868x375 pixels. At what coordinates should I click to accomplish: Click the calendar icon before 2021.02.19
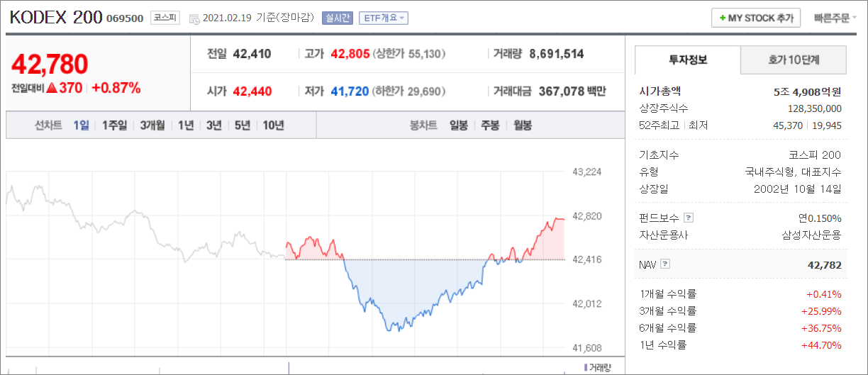tap(194, 18)
